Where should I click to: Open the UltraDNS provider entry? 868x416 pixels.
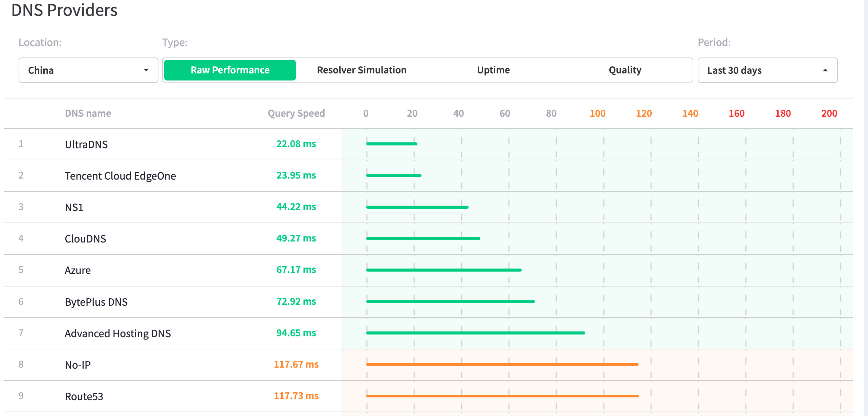pyautogui.click(x=86, y=144)
